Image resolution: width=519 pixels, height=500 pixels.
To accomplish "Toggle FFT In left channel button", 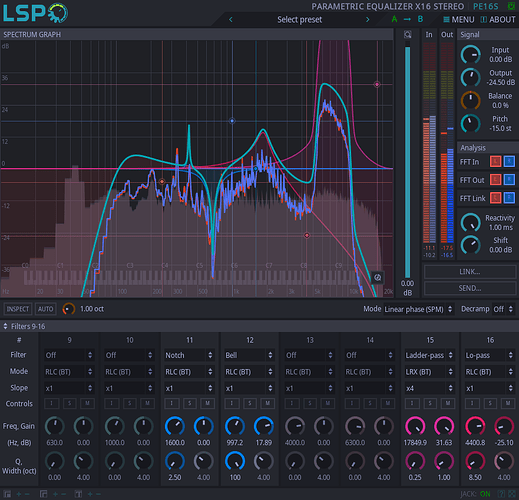I will pyautogui.click(x=496, y=162).
